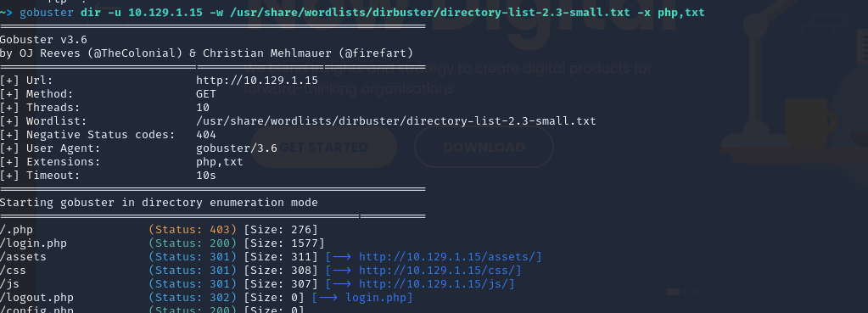Click Size: 1577 for login.php
868x313 pixels.
pos(284,243)
